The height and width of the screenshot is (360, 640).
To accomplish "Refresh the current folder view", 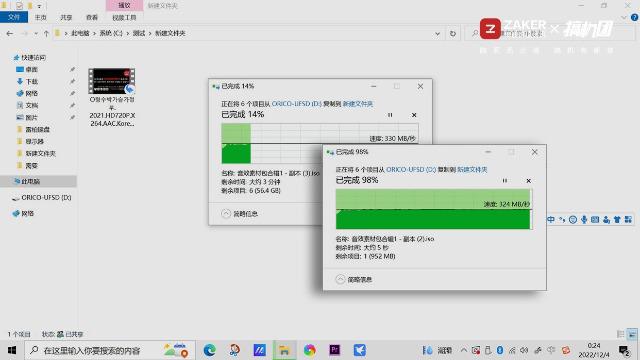I will coord(453,33).
